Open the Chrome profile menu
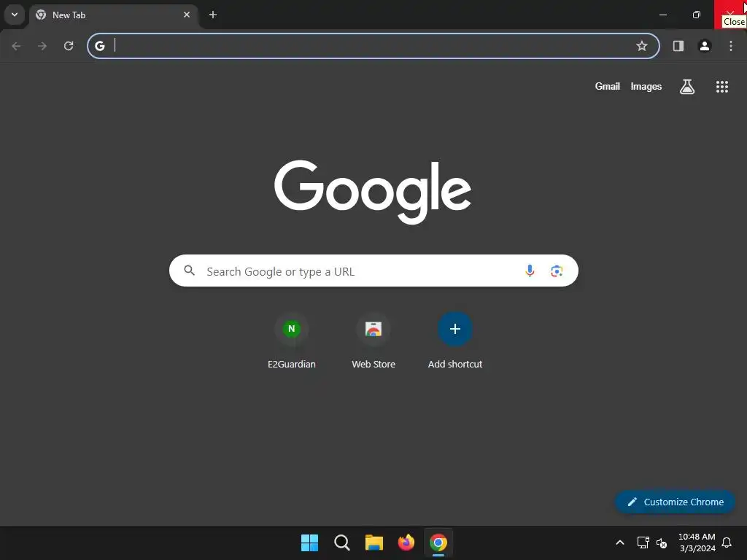 tap(705, 46)
